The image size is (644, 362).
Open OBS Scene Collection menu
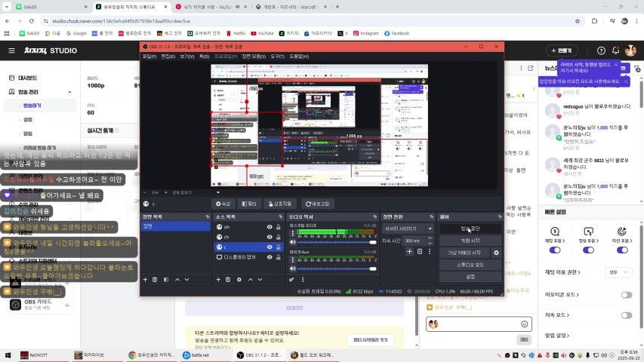254,57
